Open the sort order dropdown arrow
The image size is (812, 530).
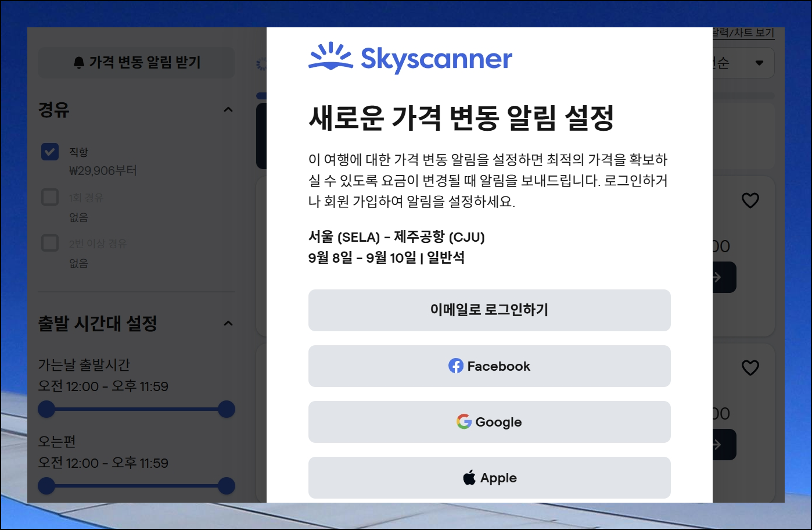[x=759, y=63]
